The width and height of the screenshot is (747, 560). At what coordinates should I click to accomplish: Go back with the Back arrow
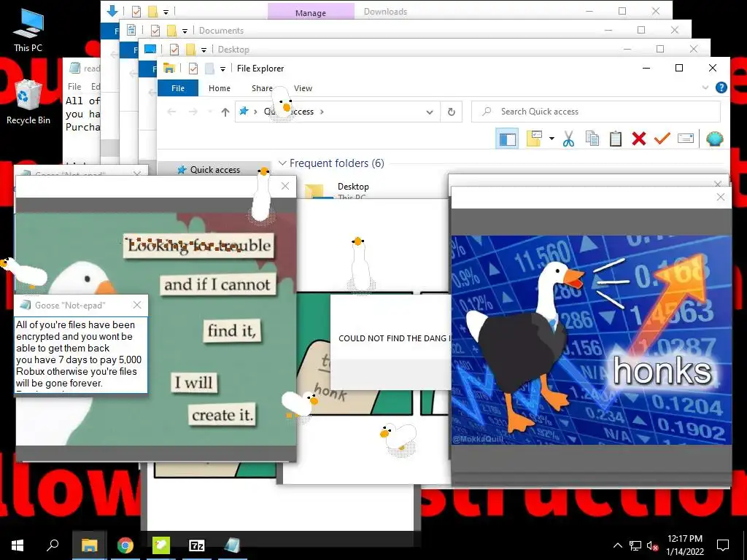(171, 112)
